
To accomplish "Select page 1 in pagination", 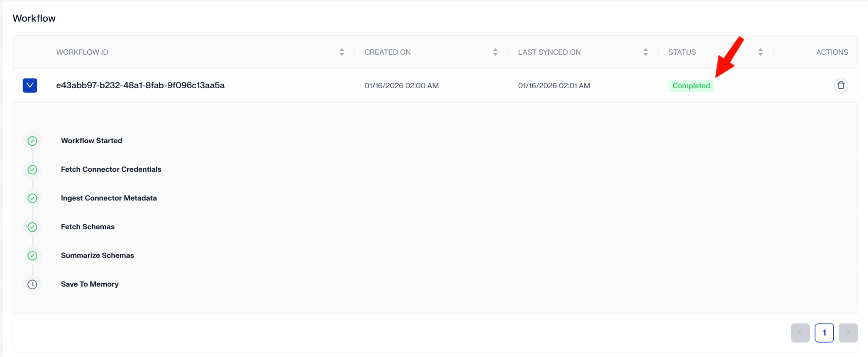I will click(x=824, y=333).
